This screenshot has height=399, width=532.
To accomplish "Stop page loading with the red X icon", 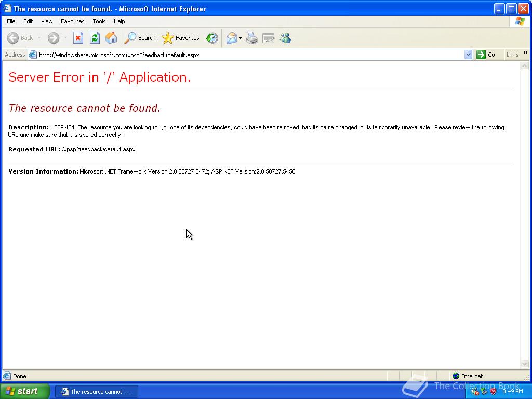I will pyautogui.click(x=78, y=38).
